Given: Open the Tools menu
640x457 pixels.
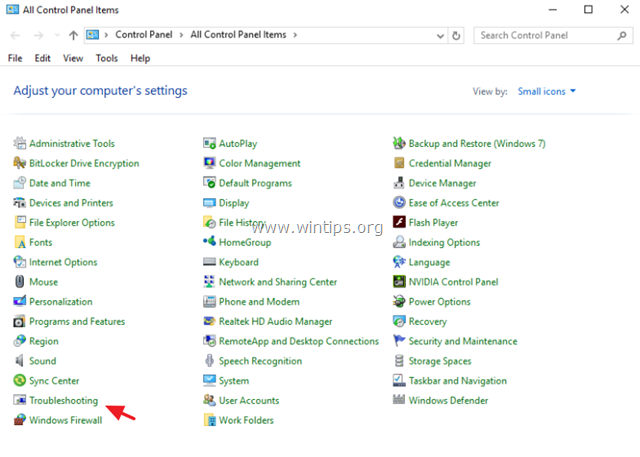Looking at the screenshot, I should [x=107, y=58].
